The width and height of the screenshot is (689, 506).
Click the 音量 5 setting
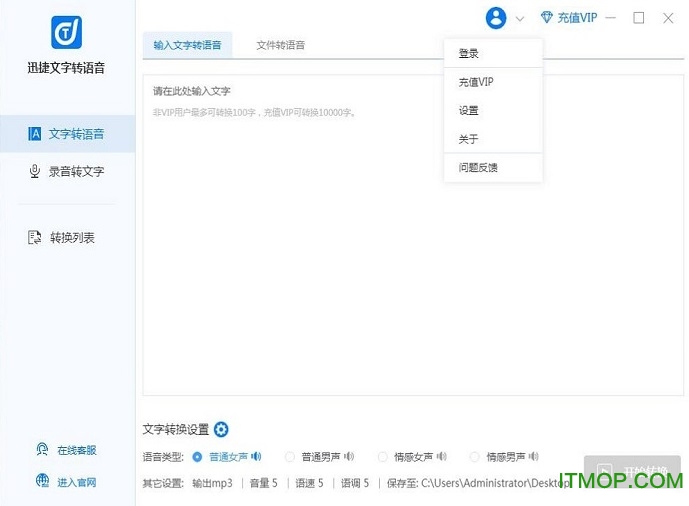pyautogui.click(x=264, y=483)
